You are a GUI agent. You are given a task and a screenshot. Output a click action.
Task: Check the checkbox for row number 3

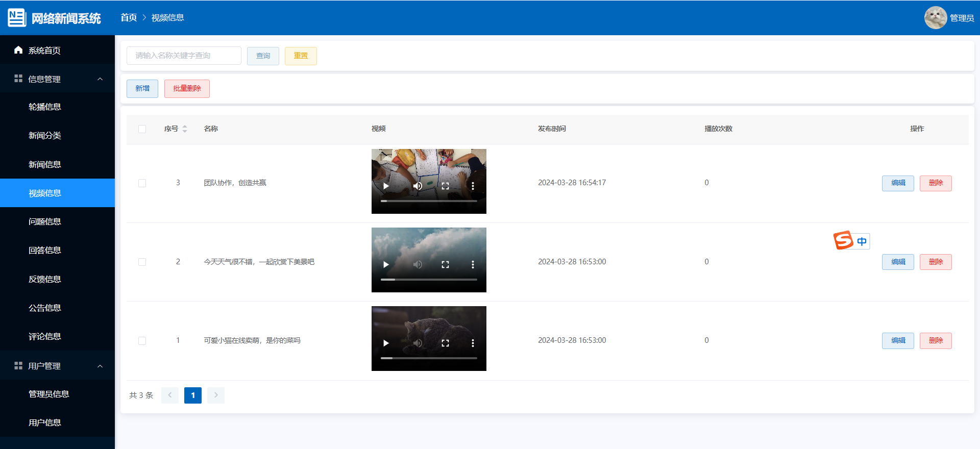click(142, 183)
